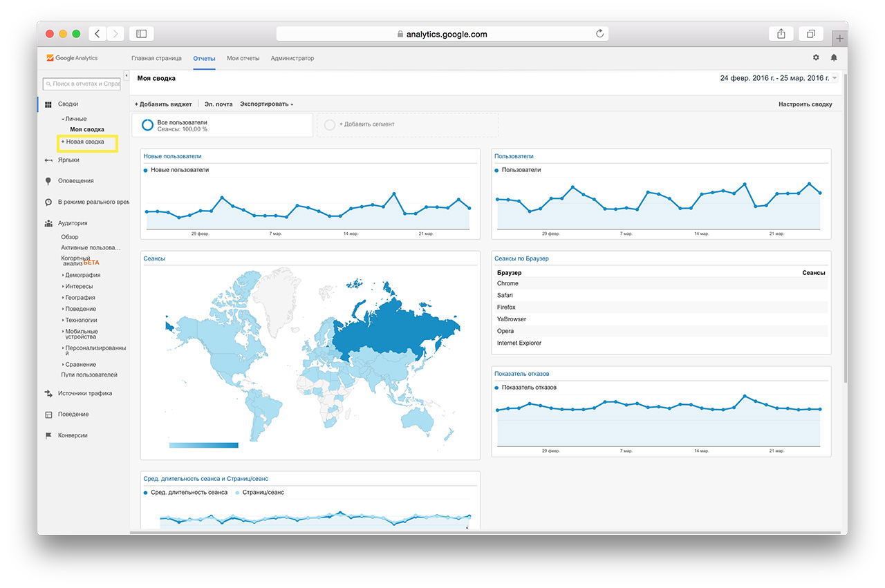Toggle the Все пользователи segment circle
Screen dimensions: 885x588
147,125
